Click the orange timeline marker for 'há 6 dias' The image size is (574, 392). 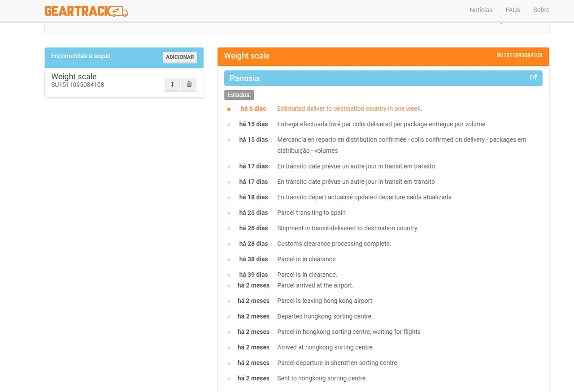[229, 109]
